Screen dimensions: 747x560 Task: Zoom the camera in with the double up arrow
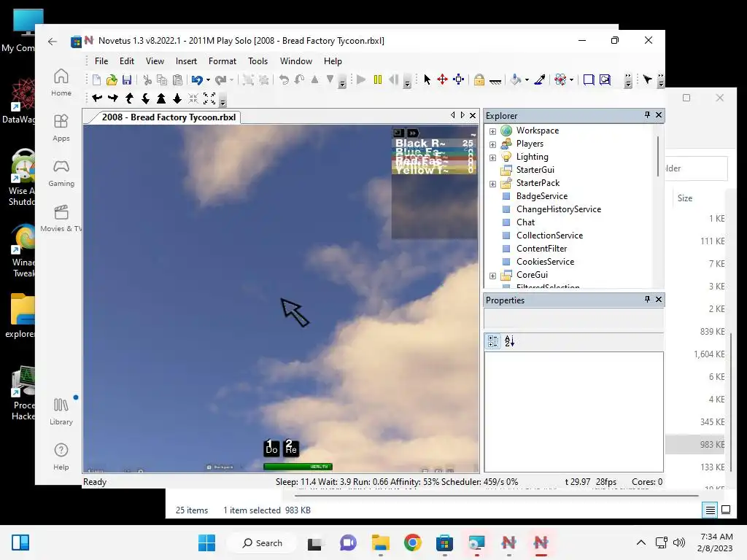pos(161,98)
